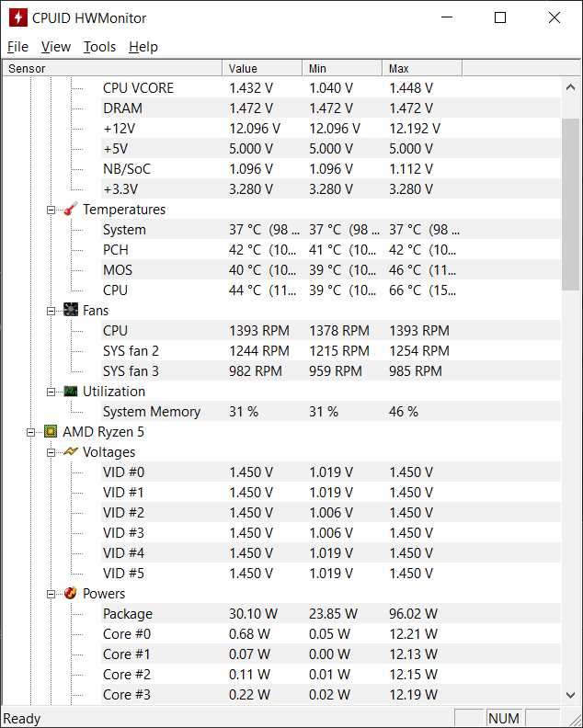Collapse the Fans section

(51, 311)
